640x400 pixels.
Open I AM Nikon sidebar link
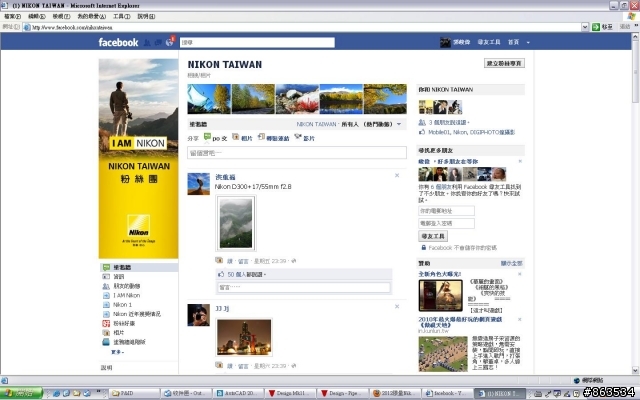(x=127, y=296)
